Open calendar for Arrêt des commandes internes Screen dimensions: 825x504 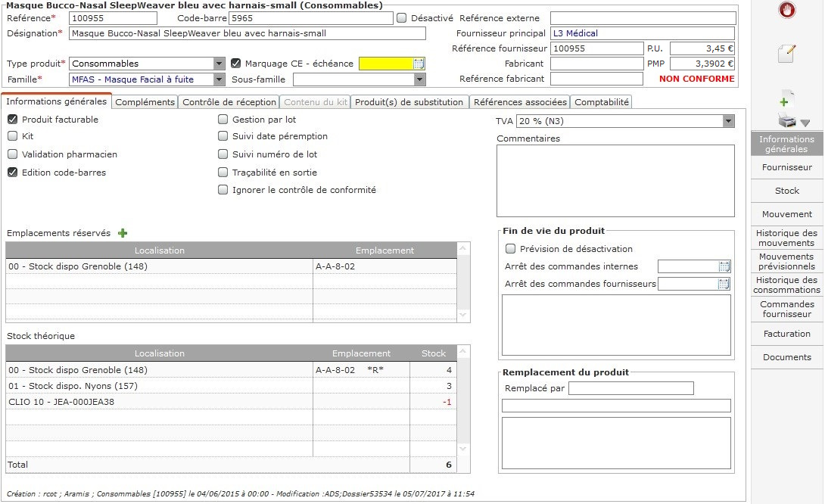coord(724,266)
